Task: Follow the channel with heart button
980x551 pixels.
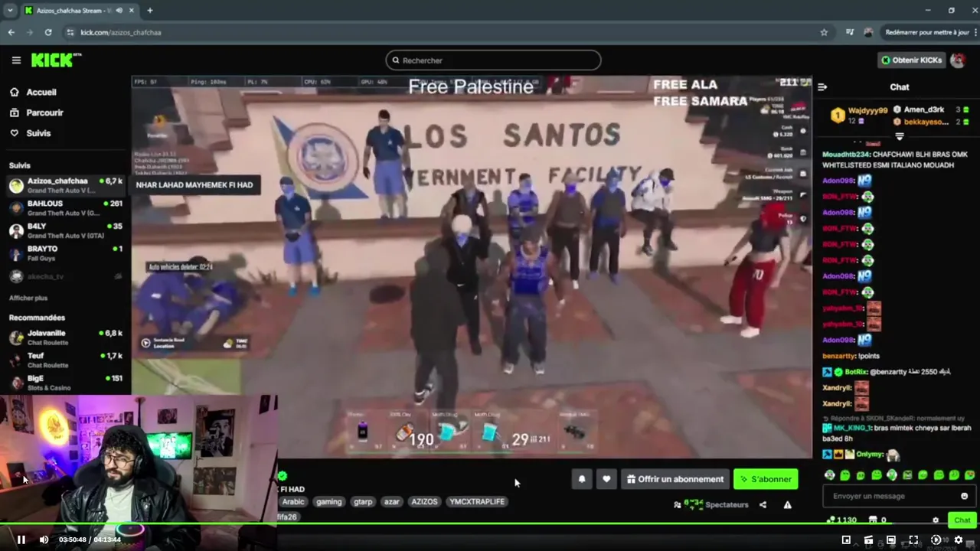Action: [x=606, y=479]
